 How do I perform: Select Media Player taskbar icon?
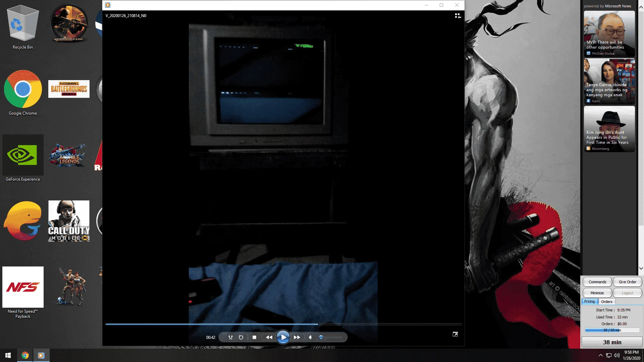click(x=41, y=355)
